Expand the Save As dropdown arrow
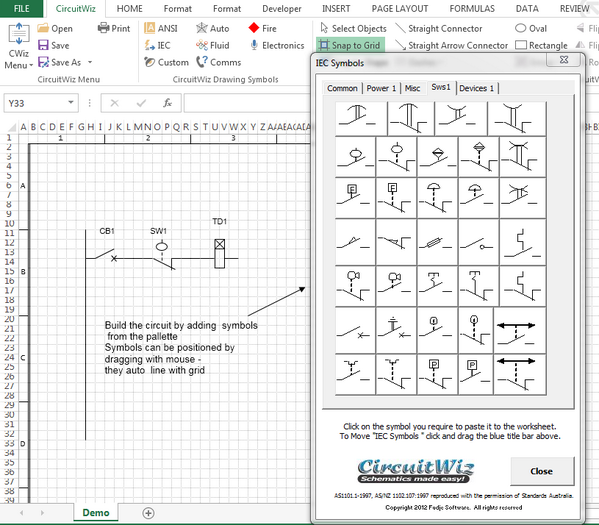Screen dimensions: 599x525 point(90,62)
